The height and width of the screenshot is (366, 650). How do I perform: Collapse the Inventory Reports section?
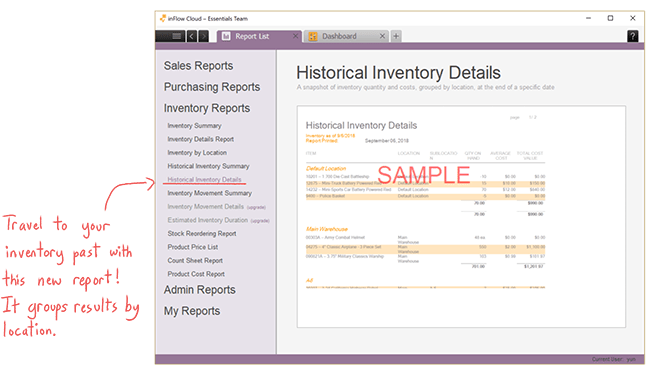pyautogui.click(x=207, y=108)
